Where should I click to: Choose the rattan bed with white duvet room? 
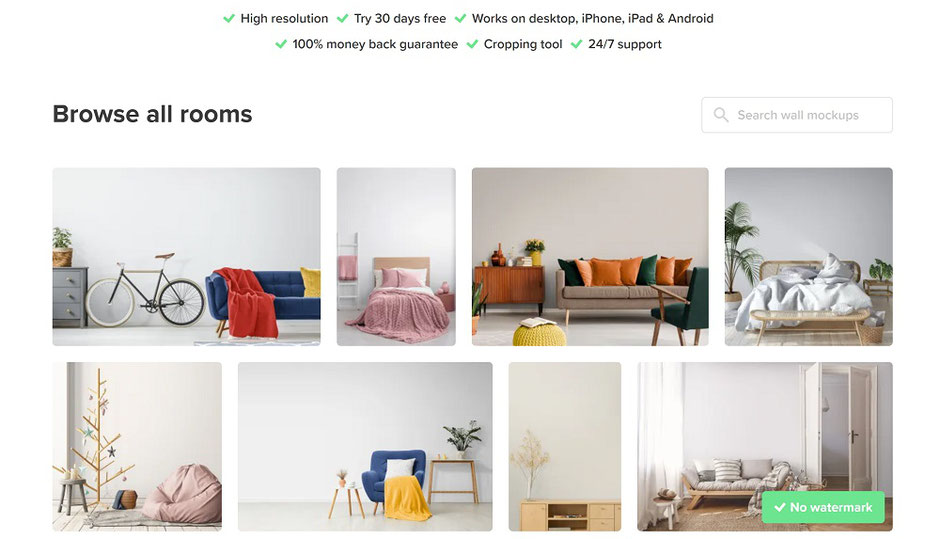[x=809, y=257]
